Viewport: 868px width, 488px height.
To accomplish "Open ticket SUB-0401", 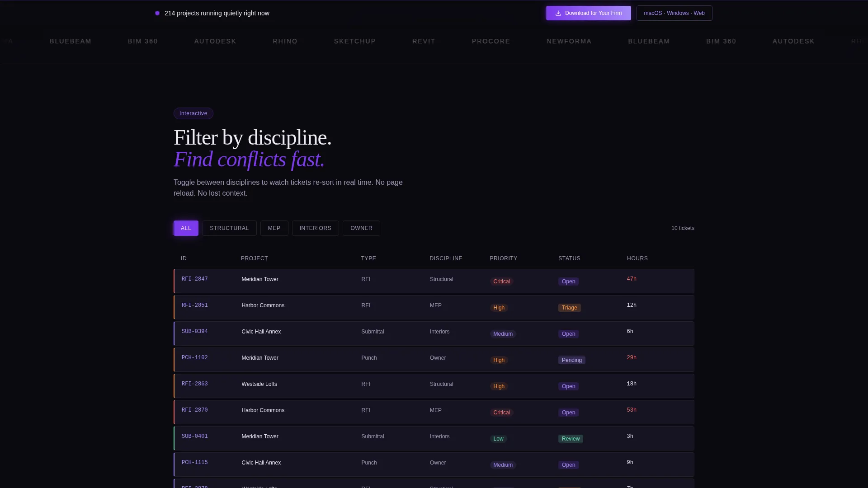I will 434,438.
